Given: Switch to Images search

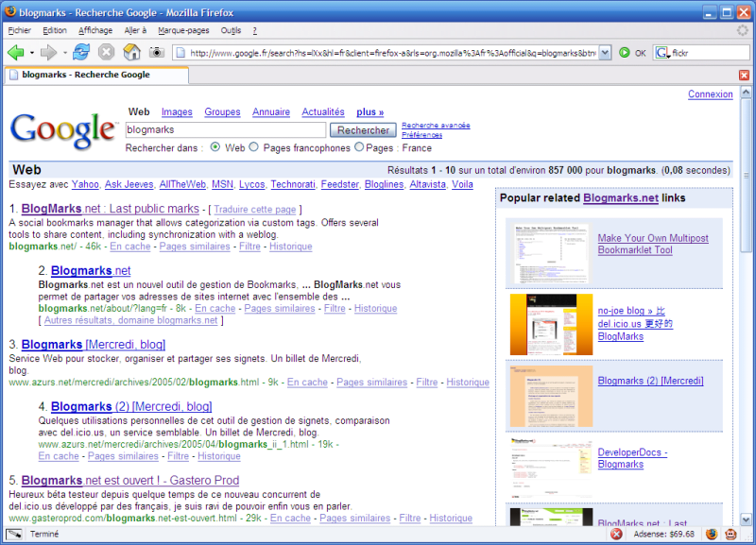Looking at the screenshot, I should click(177, 111).
